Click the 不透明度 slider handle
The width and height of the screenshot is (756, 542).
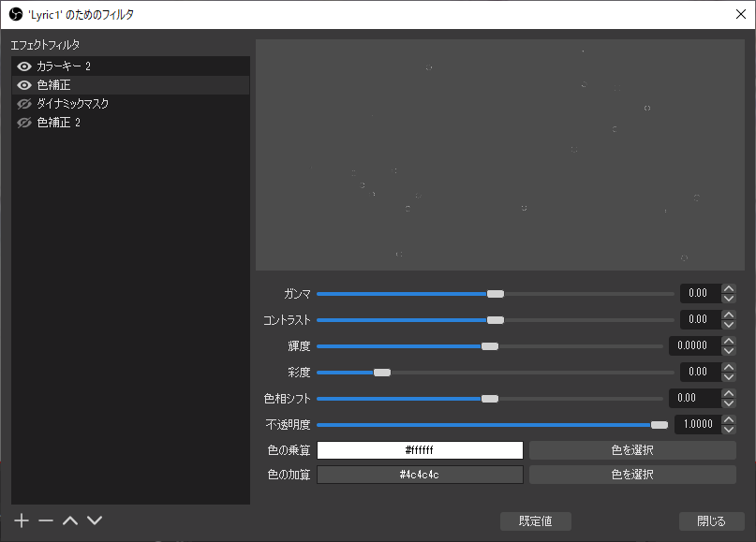point(660,425)
